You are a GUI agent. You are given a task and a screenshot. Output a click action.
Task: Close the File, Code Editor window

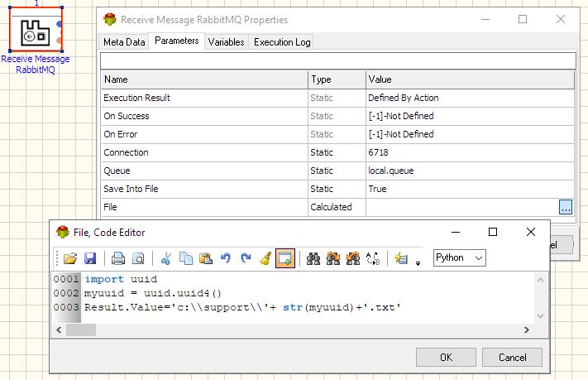point(531,232)
